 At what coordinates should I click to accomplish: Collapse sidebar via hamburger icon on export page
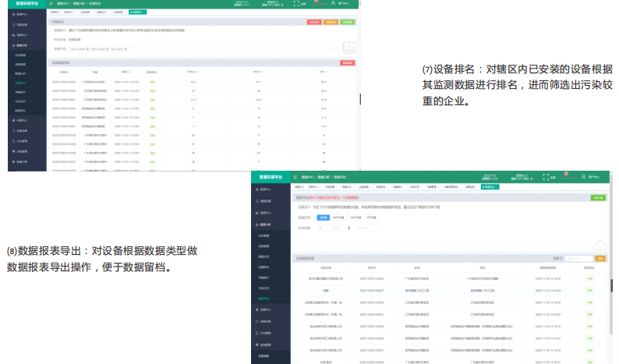click(295, 178)
